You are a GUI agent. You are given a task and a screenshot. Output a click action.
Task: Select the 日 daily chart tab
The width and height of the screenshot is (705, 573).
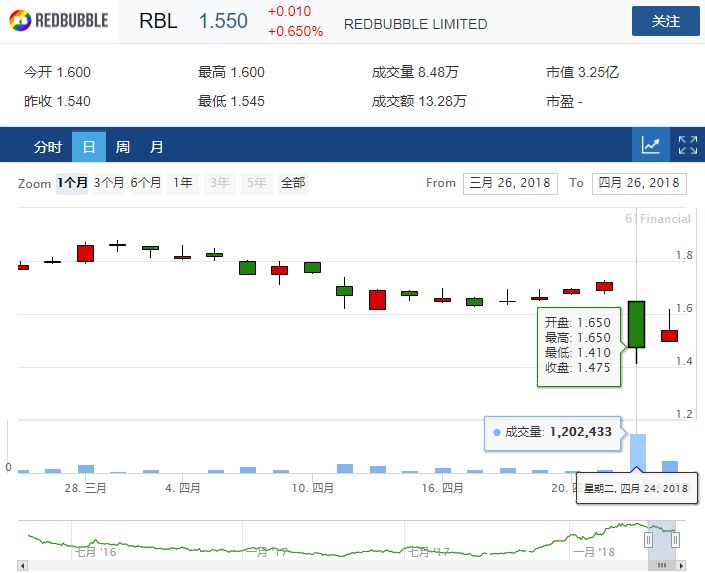89,147
